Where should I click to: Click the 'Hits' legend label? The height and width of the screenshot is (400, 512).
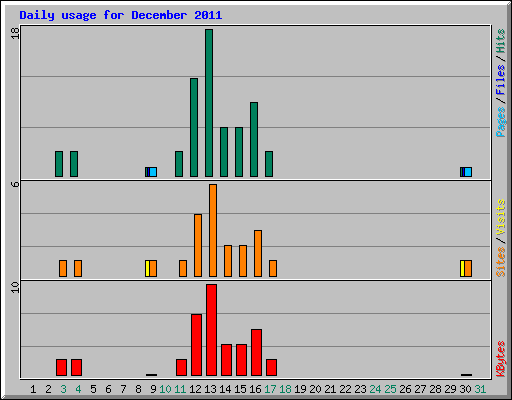click(500, 41)
